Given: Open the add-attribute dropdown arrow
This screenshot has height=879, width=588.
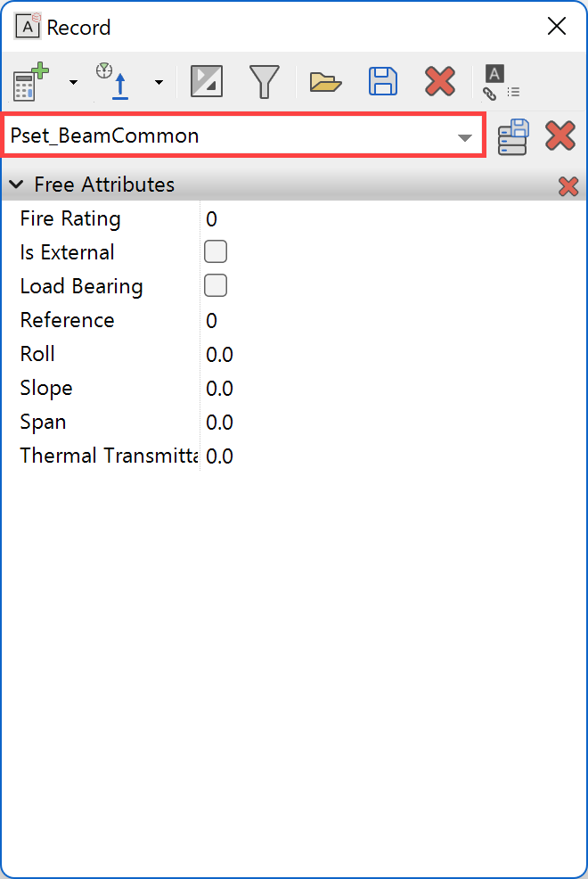Looking at the screenshot, I should [x=73, y=83].
